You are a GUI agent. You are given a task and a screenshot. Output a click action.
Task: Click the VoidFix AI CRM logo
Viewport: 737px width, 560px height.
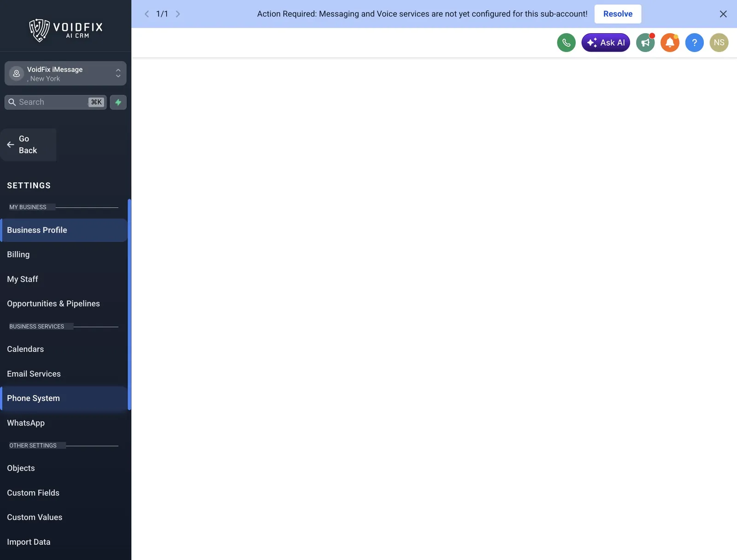(x=66, y=30)
